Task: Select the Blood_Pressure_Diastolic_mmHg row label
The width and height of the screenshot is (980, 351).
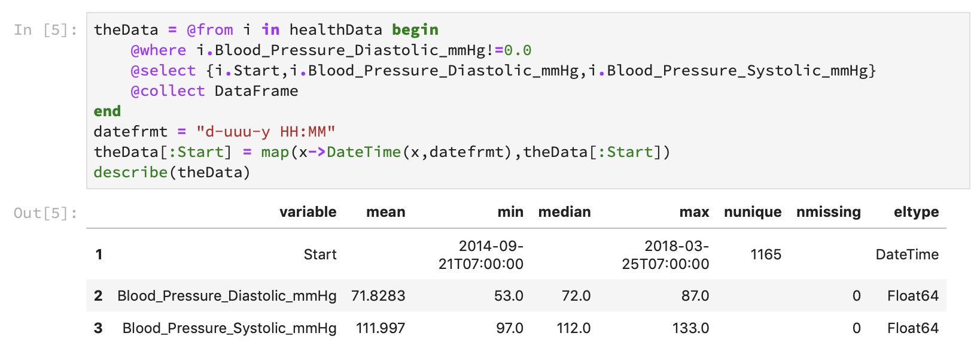Action: click(227, 296)
